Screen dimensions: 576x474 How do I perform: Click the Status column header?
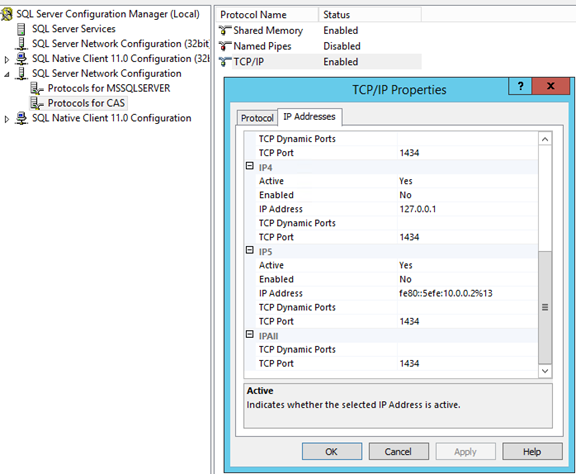click(370, 15)
